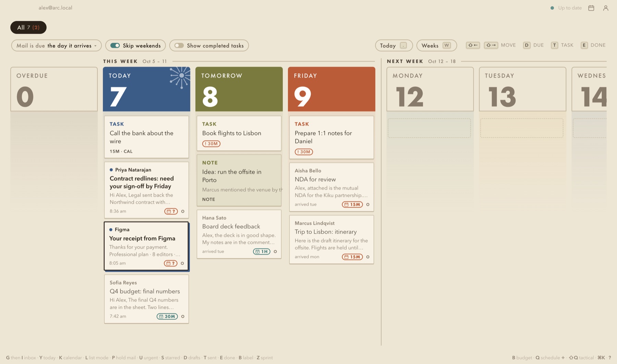Screen dimensions: 617x364
Task: Select the All 7 filter tab
Action: tap(28, 27)
